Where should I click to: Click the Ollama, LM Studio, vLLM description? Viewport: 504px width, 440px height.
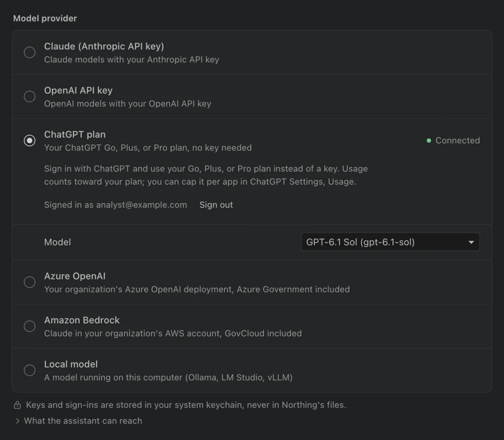[x=168, y=377]
